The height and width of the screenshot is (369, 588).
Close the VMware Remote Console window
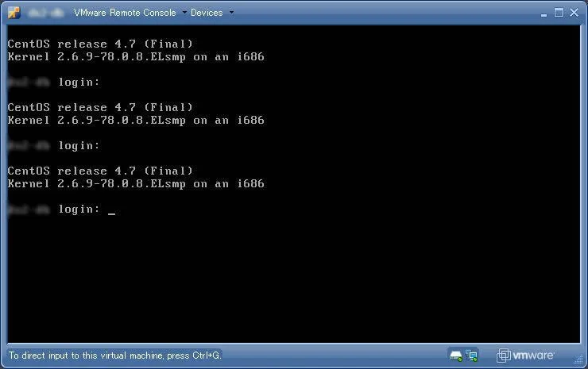(x=574, y=12)
